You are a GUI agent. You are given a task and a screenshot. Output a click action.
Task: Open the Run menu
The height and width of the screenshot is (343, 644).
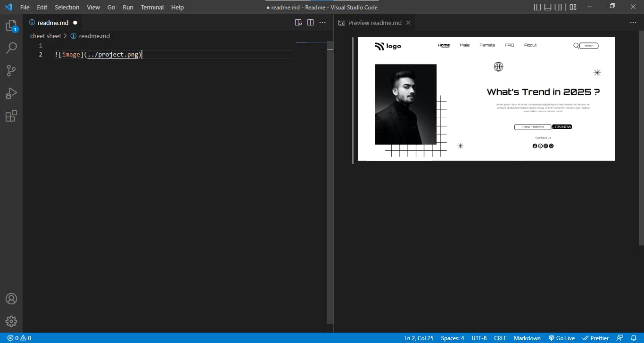tap(128, 7)
